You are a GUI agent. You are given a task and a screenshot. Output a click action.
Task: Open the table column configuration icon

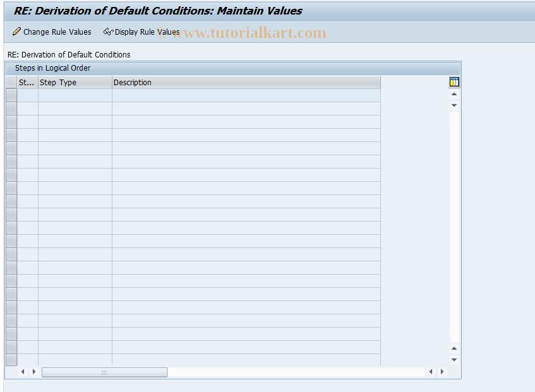click(x=454, y=82)
